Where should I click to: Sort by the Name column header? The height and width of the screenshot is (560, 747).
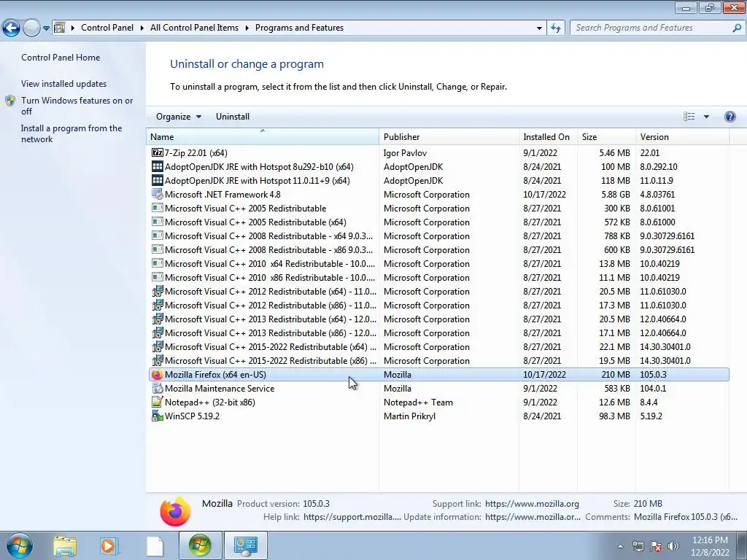click(x=263, y=136)
